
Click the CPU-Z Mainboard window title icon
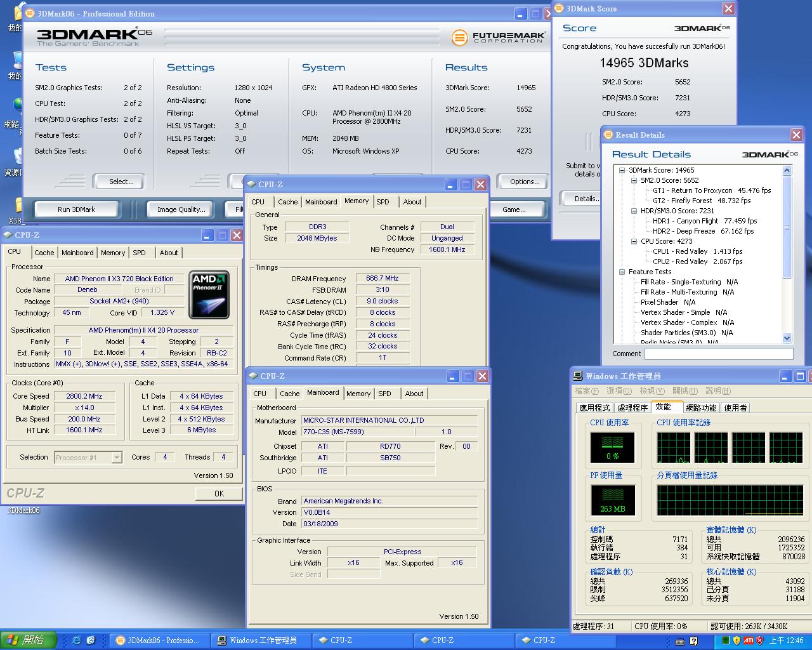(x=253, y=376)
